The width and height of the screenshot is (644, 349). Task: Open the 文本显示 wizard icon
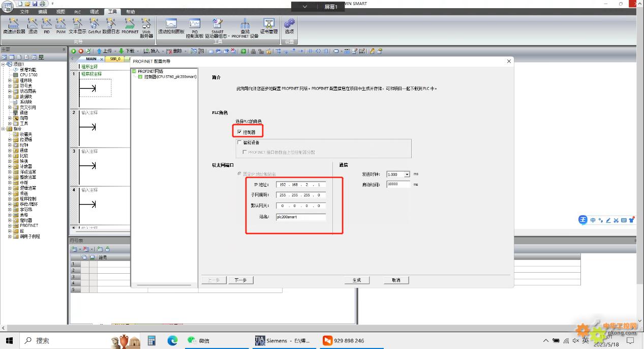click(x=77, y=25)
